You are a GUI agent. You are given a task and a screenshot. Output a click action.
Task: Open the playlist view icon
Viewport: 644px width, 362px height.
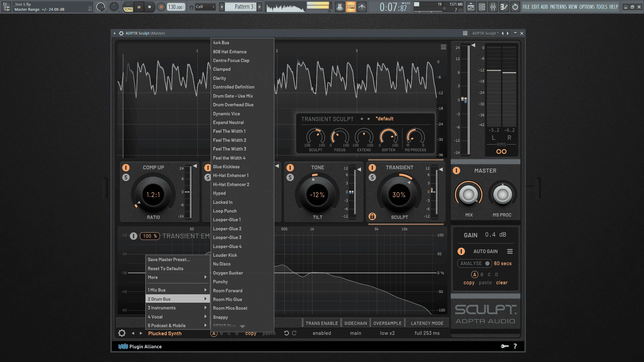point(471,7)
